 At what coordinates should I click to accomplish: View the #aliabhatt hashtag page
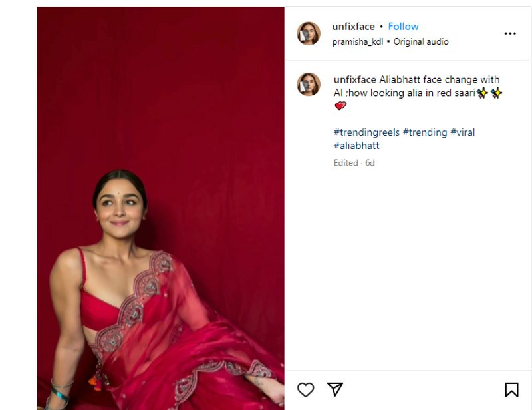click(356, 145)
